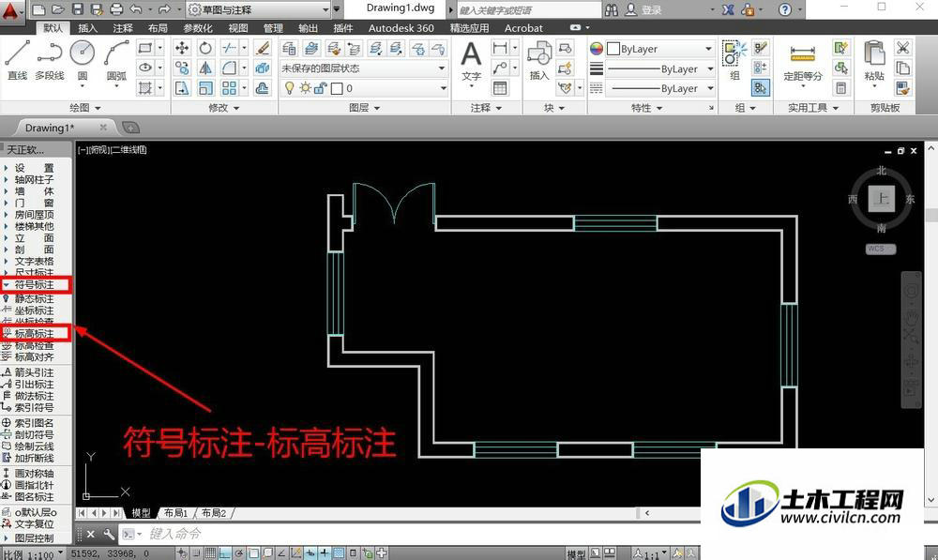Toggle the layer on/off lightbulb icon
This screenshot has width=938, height=560.
[x=290, y=88]
